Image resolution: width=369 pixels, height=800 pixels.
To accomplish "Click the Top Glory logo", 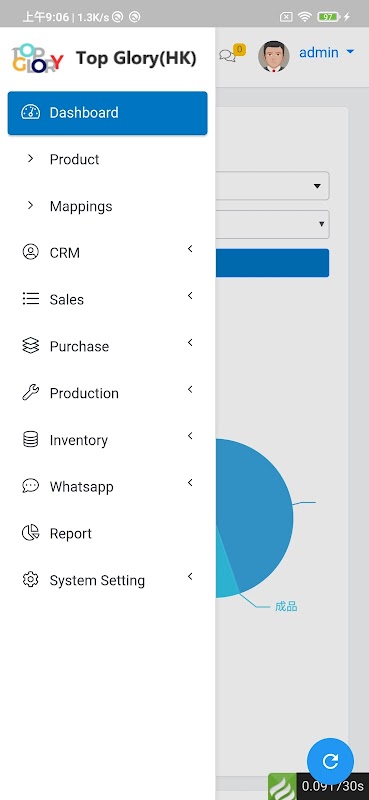I will (x=37, y=58).
